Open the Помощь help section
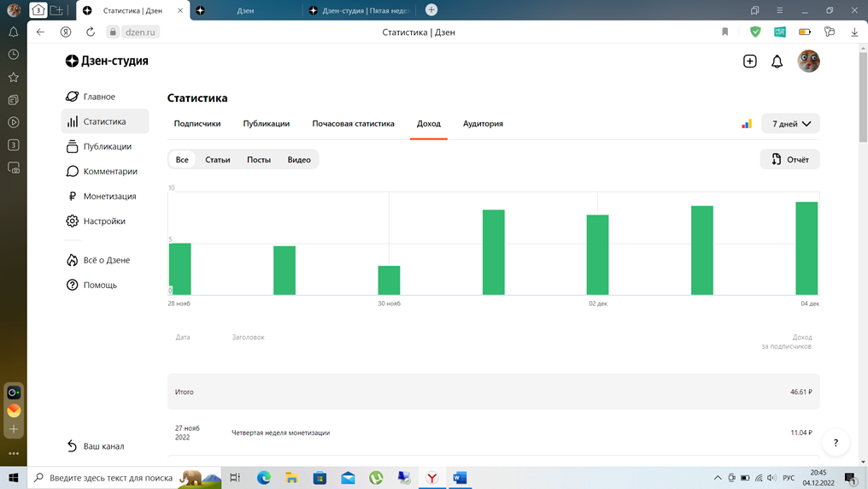 pos(91,285)
